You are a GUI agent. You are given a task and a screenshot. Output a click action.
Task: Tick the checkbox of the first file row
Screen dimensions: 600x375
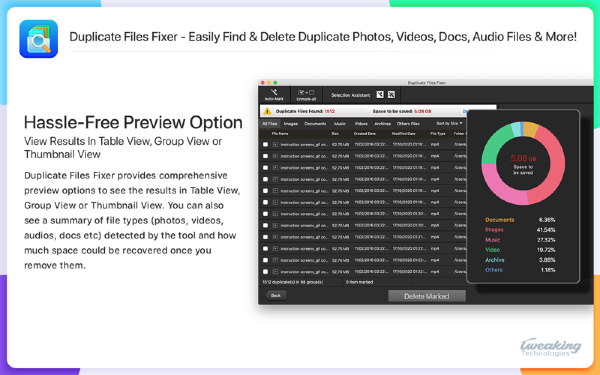[266, 145]
